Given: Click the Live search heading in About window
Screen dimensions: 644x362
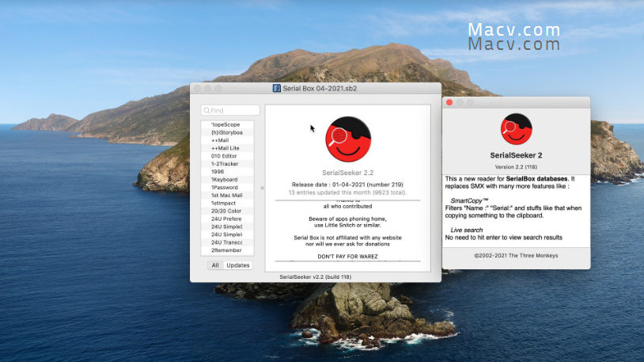Looking at the screenshot, I should click(x=467, y=230).
